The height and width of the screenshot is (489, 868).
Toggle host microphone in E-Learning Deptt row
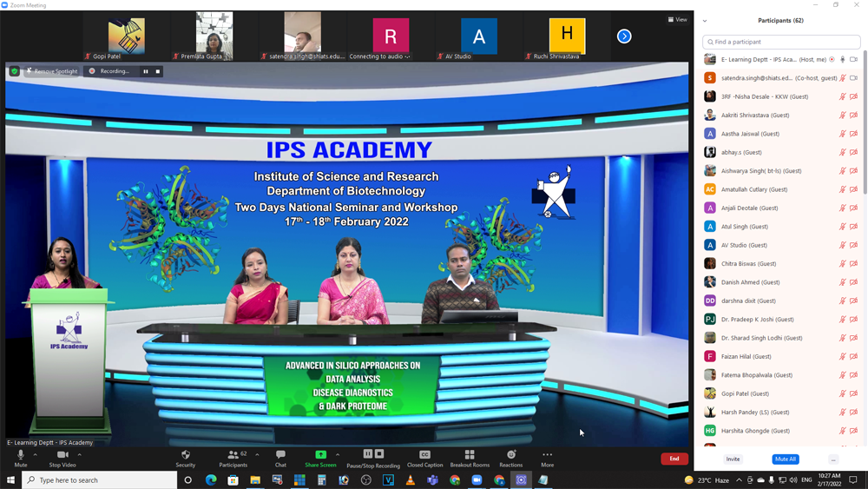tap(843, 59)
